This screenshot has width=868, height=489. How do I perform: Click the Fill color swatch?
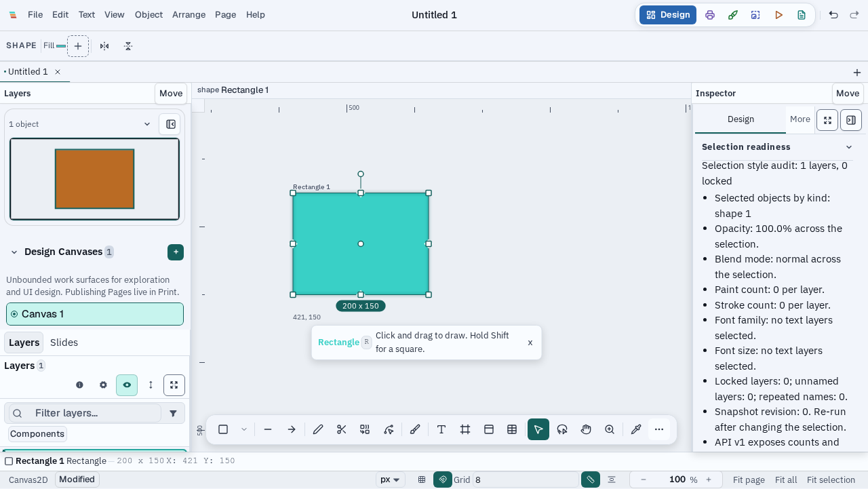[61, 46]
